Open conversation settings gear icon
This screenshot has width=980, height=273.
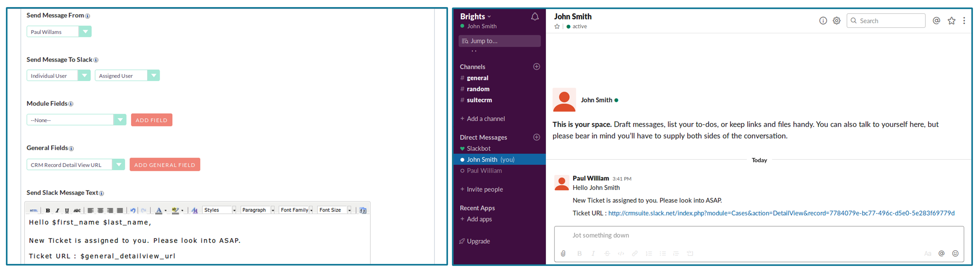837,21
